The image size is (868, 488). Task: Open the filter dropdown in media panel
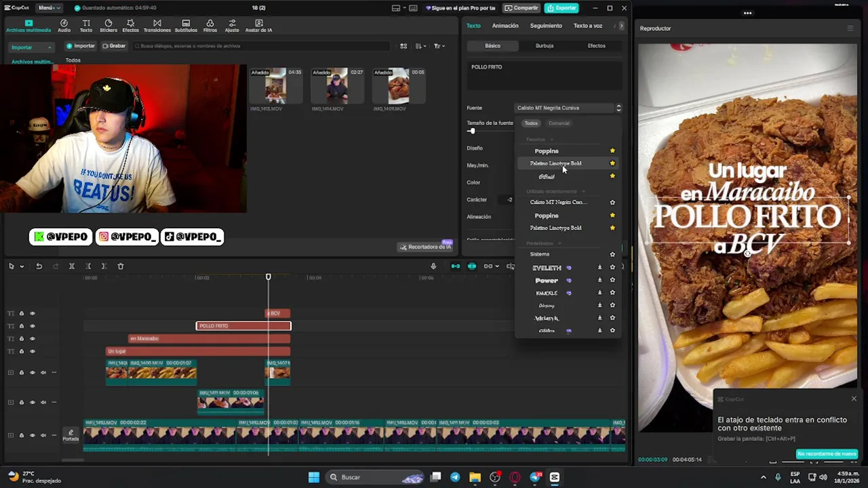439,46
